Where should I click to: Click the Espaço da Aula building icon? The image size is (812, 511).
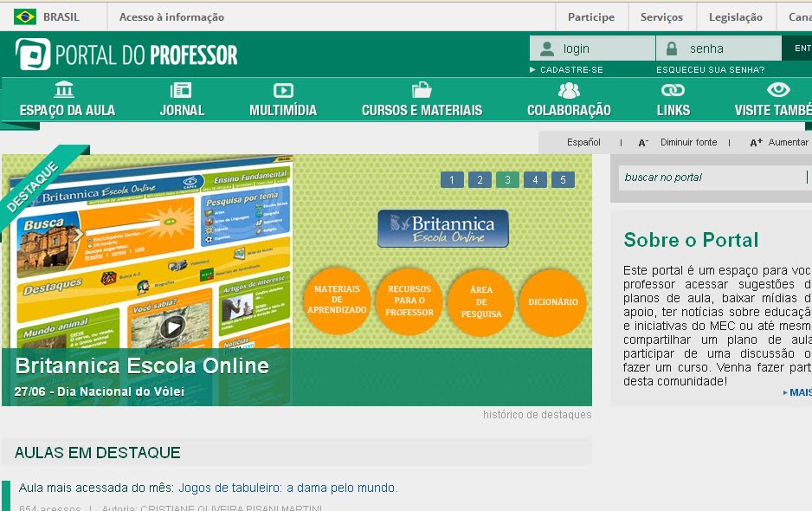pyautogui.click(x=64, y=90)
